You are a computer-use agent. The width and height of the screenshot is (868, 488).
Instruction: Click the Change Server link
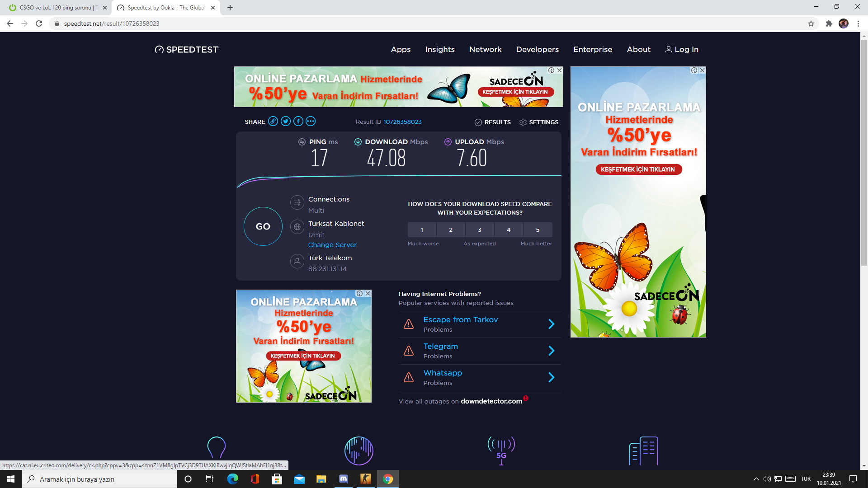click(332, 245)
